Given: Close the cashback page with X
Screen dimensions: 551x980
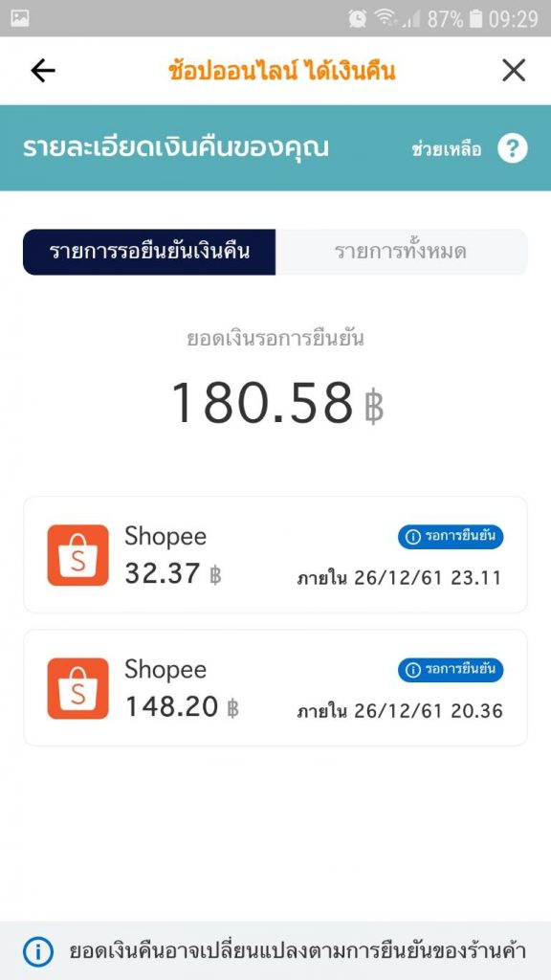Looking at the screenshot, I should tap(514, 71).
